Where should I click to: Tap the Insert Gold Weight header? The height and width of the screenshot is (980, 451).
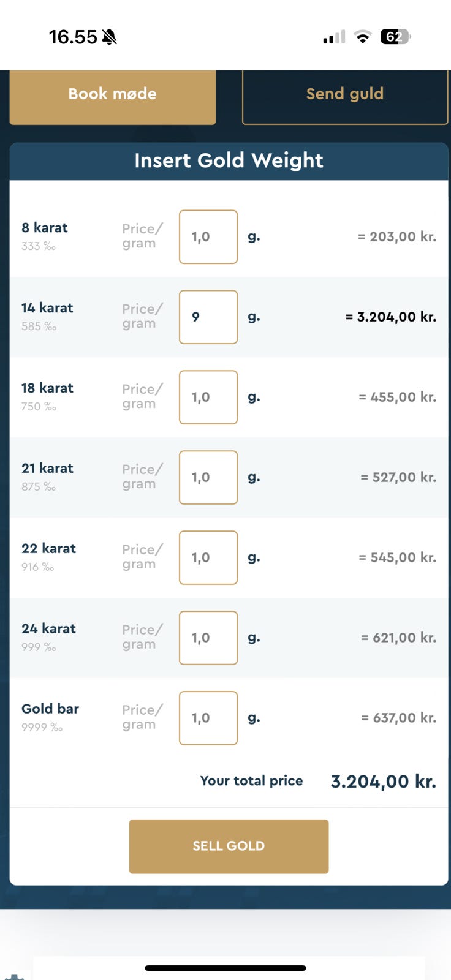pos(229,160)
